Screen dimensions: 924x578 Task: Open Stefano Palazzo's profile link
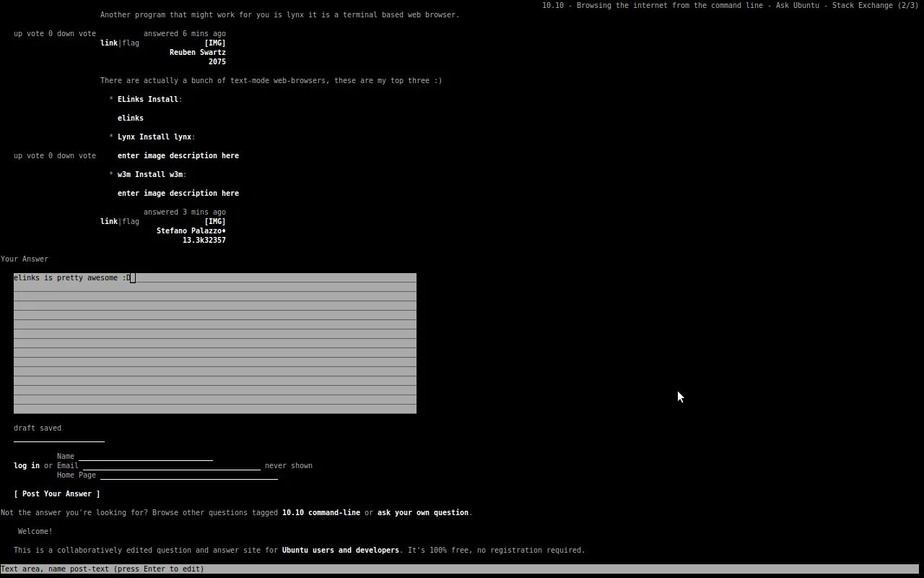(191, 230)
